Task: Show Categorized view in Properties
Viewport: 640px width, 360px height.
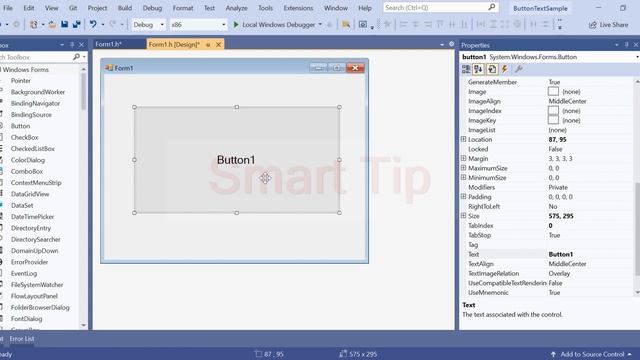Action: click(x=466, y=69)
